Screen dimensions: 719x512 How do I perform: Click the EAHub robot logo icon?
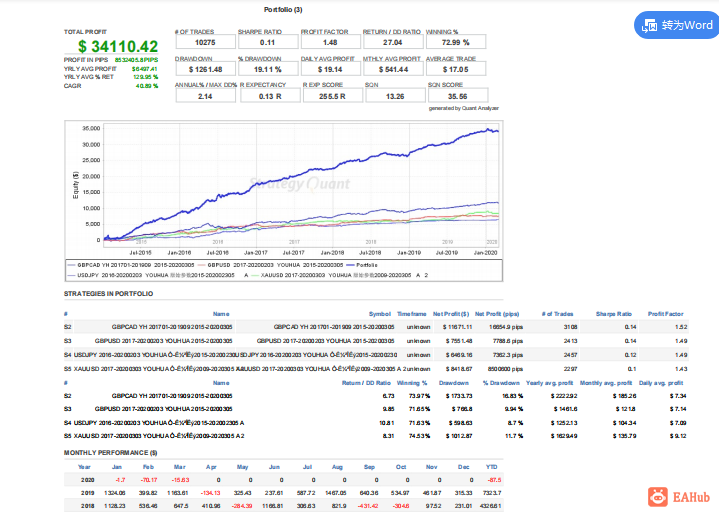click(x=658, y=497)
